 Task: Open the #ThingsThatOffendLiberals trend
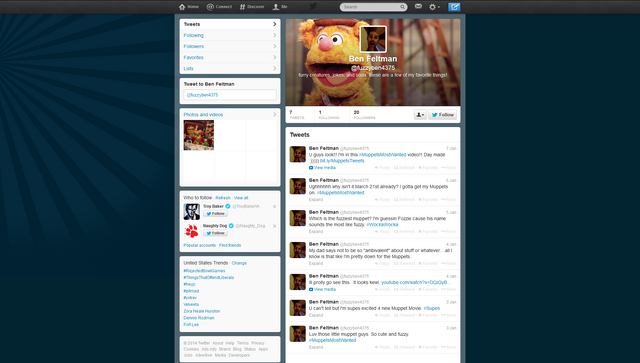pos(209,278)
